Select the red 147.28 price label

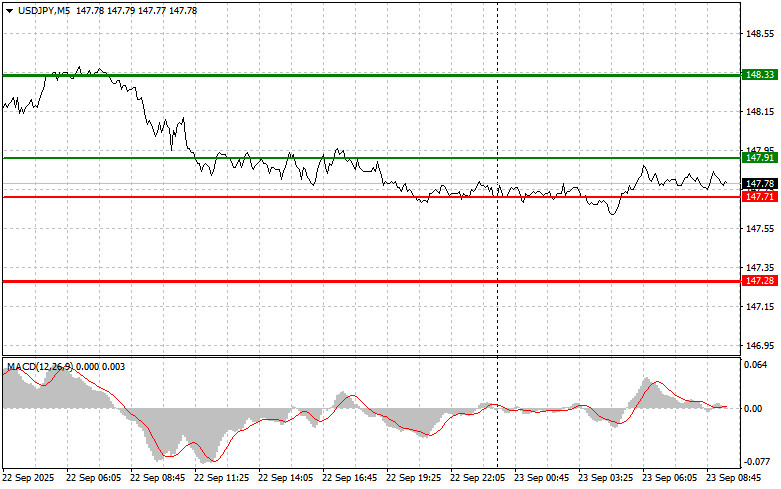(x=760, y=282)
